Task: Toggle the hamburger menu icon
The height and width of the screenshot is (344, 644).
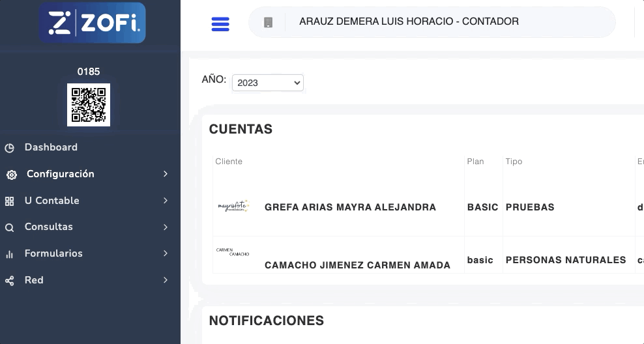Action: (x=220, y=24)
